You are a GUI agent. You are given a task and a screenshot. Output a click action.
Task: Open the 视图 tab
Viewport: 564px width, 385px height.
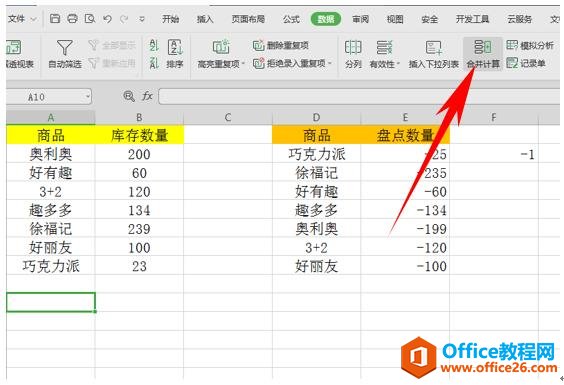(x=395, y=19)
